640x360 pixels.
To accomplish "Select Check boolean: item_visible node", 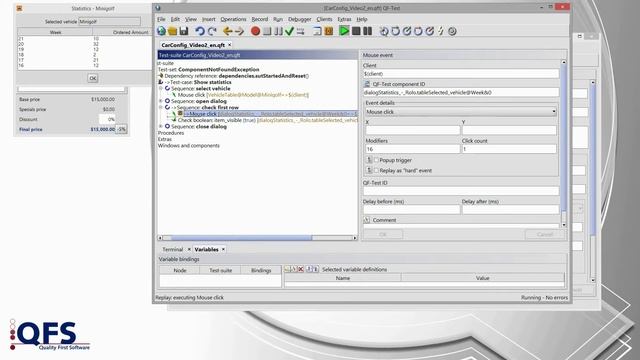I will (267, 120).
